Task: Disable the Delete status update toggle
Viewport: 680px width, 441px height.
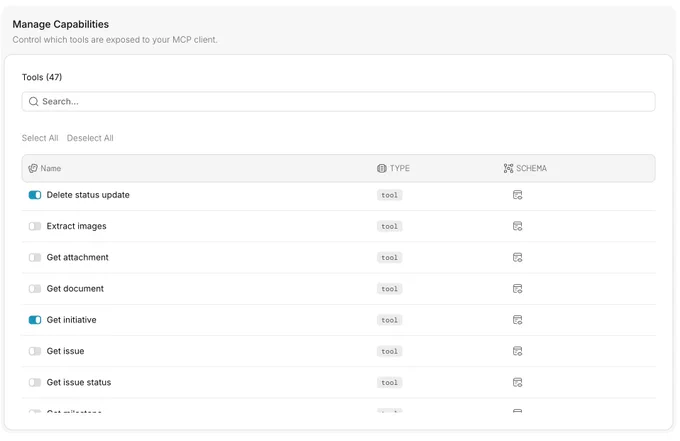Action: coord(35,195)
